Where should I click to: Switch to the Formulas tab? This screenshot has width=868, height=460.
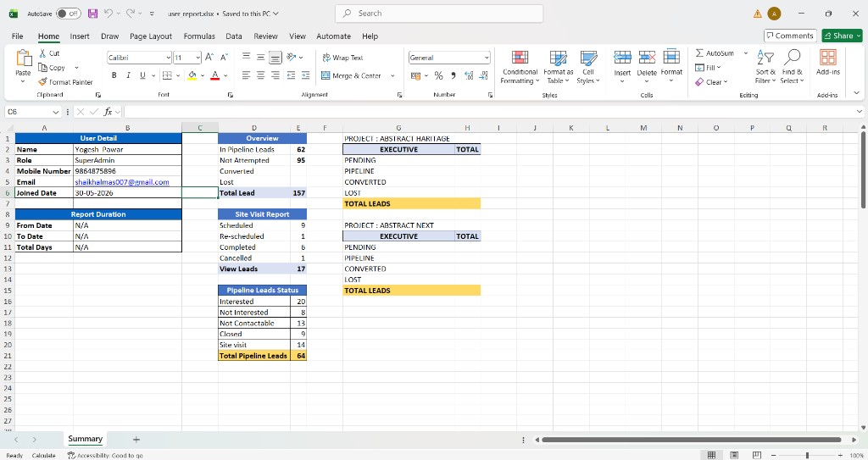(x=199, y=36)
